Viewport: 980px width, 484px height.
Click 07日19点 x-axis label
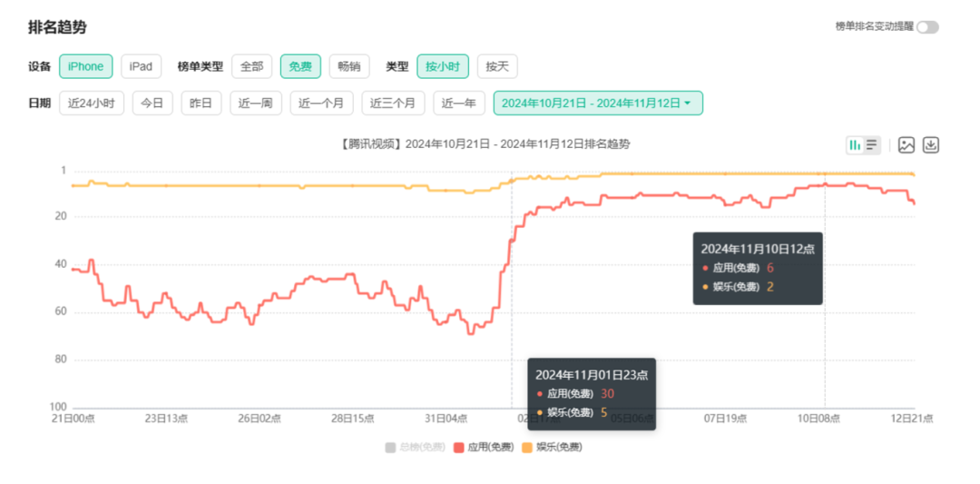[x=726, y=419]
